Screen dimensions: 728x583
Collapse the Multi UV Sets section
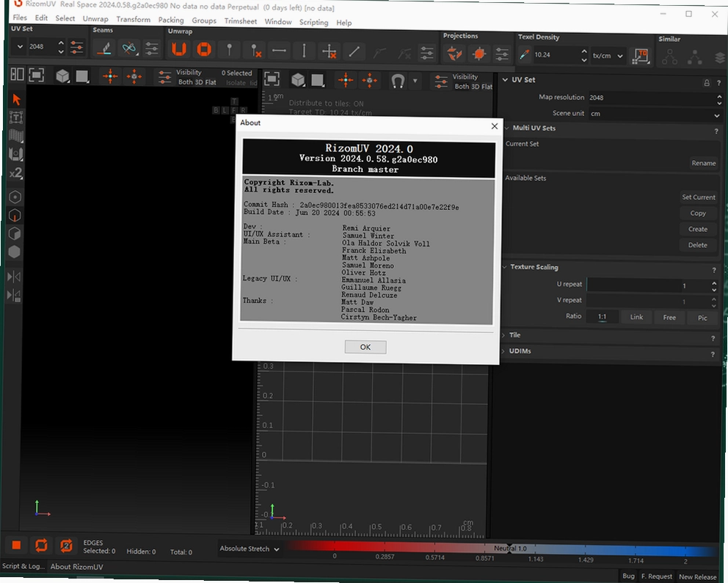(x=507, y=128)
